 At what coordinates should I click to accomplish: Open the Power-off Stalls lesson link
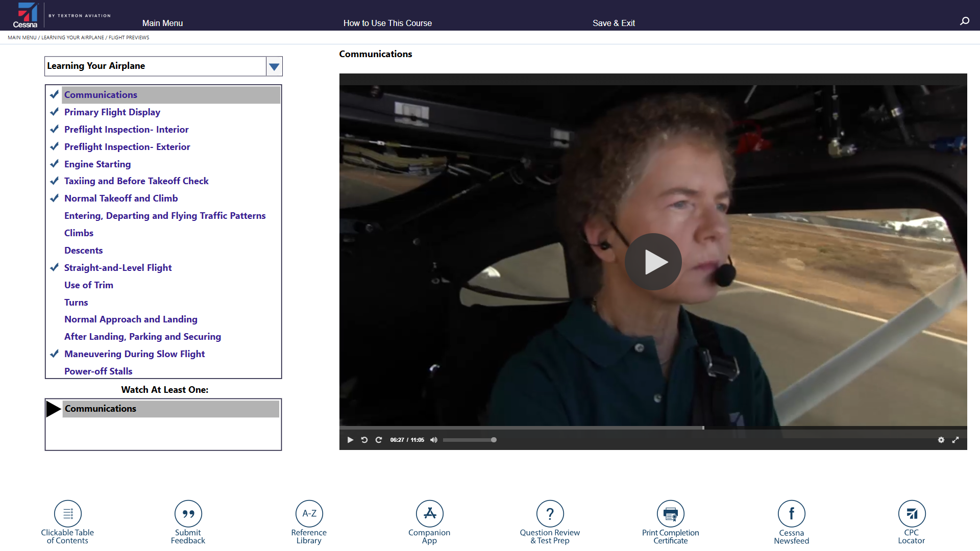pyautogui.click(x=99, y=371)
